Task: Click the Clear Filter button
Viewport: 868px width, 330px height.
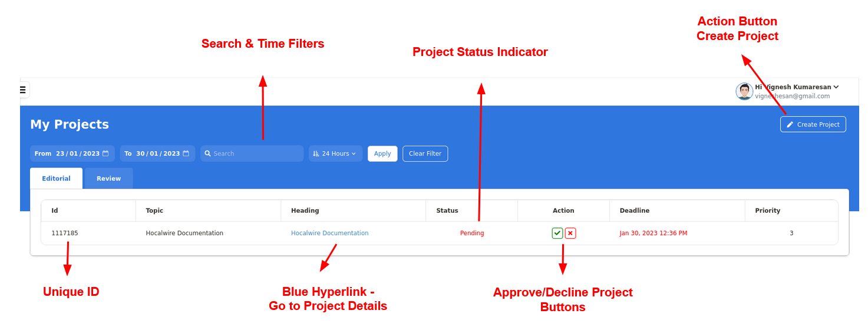Action: click(425, 154)
